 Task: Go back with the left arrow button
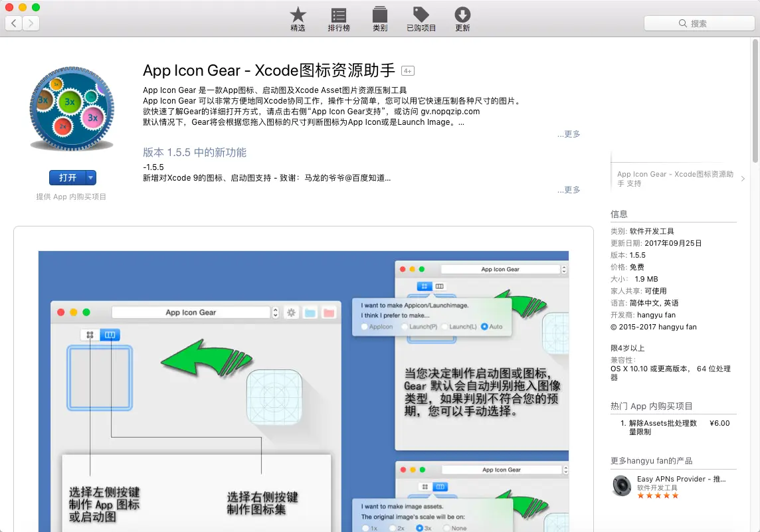point(13,23)
